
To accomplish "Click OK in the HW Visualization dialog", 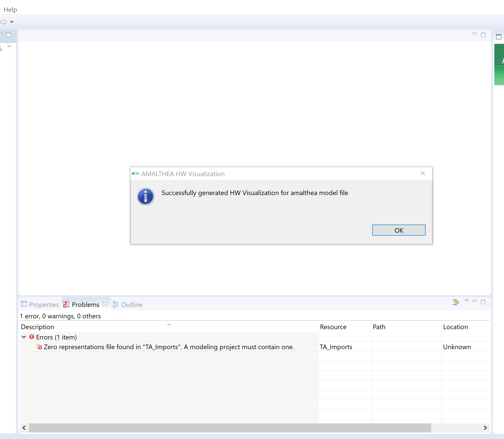I will (x=399, y=230).
